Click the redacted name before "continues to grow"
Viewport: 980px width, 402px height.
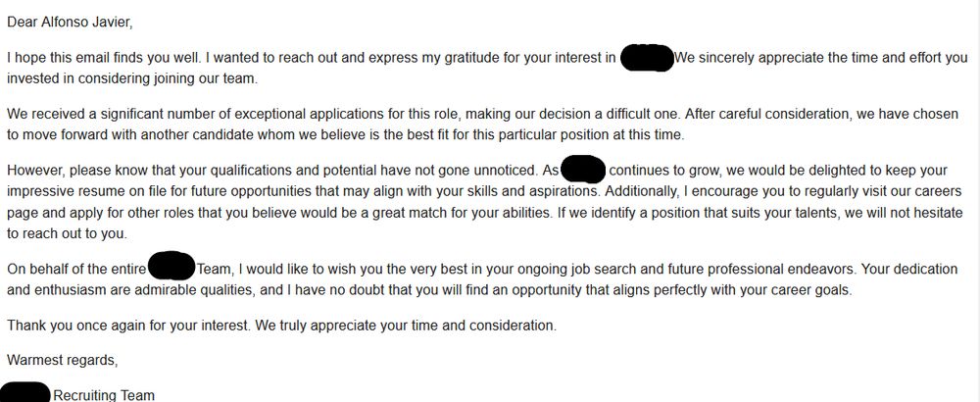pos(583,170)
